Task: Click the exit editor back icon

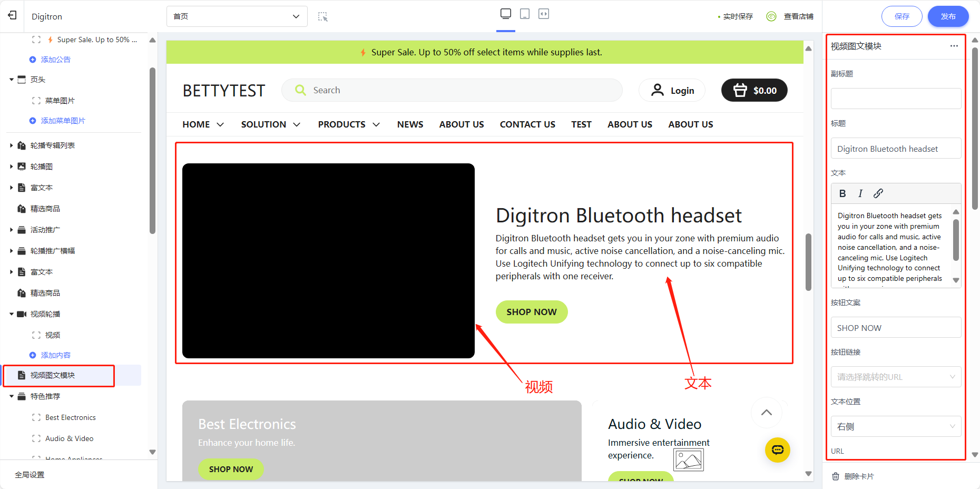Action: (12, 16)
